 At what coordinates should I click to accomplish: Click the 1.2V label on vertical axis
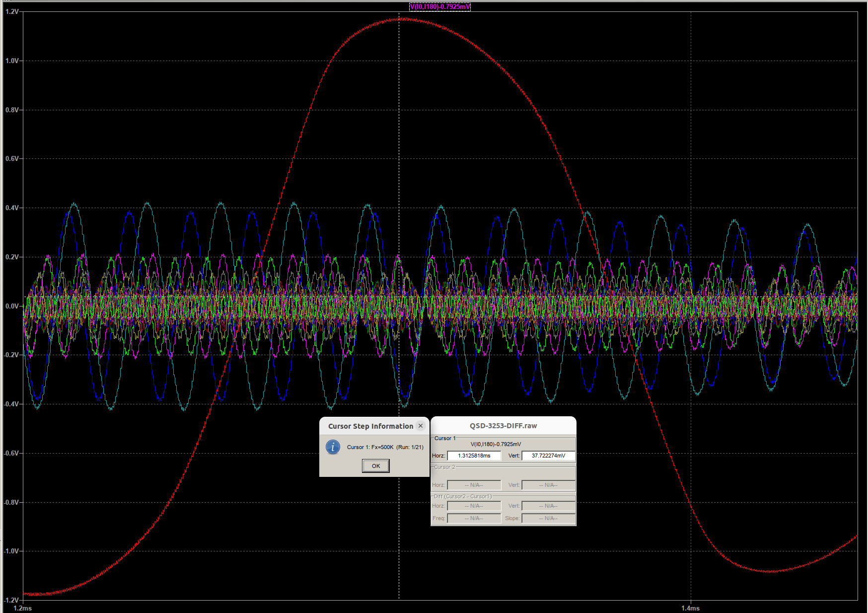click(12, 11)
